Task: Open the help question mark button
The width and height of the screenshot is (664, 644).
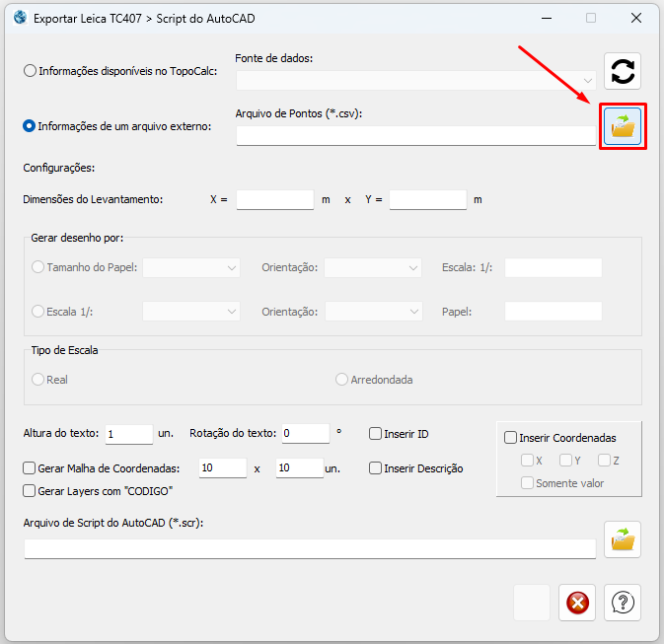Action: point(623,602)
